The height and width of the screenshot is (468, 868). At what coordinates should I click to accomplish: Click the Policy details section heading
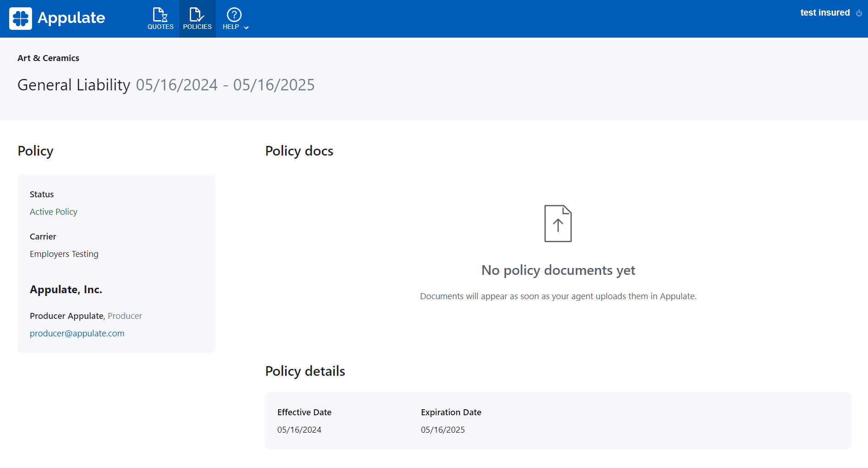click(305, 371)
